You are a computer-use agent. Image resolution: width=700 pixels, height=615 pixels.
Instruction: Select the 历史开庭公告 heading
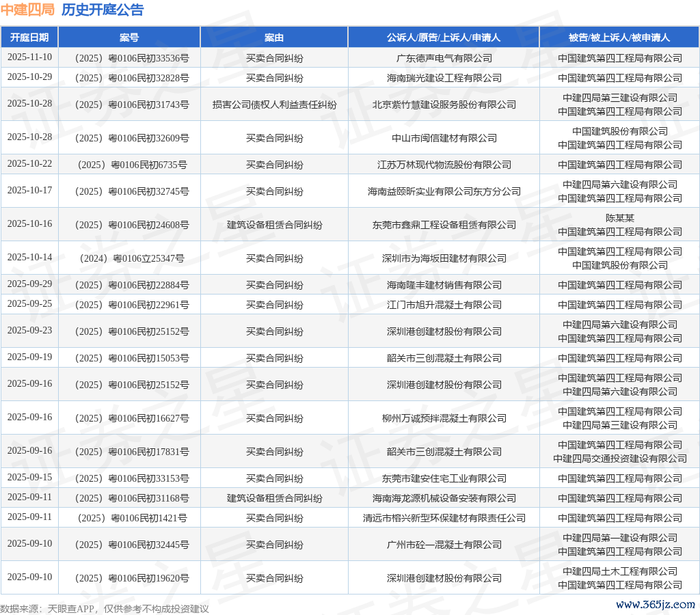103,10
